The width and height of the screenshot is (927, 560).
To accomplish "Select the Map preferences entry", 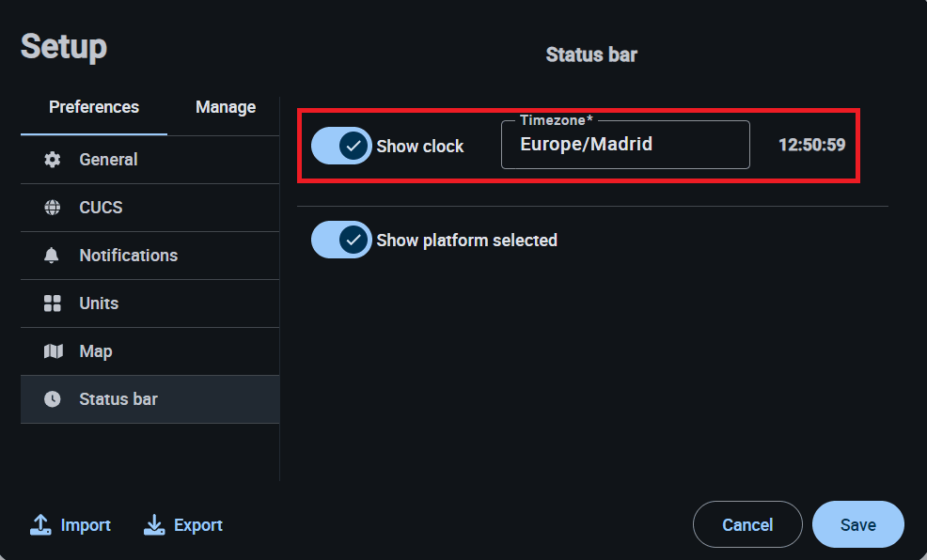I will (96, 351).
